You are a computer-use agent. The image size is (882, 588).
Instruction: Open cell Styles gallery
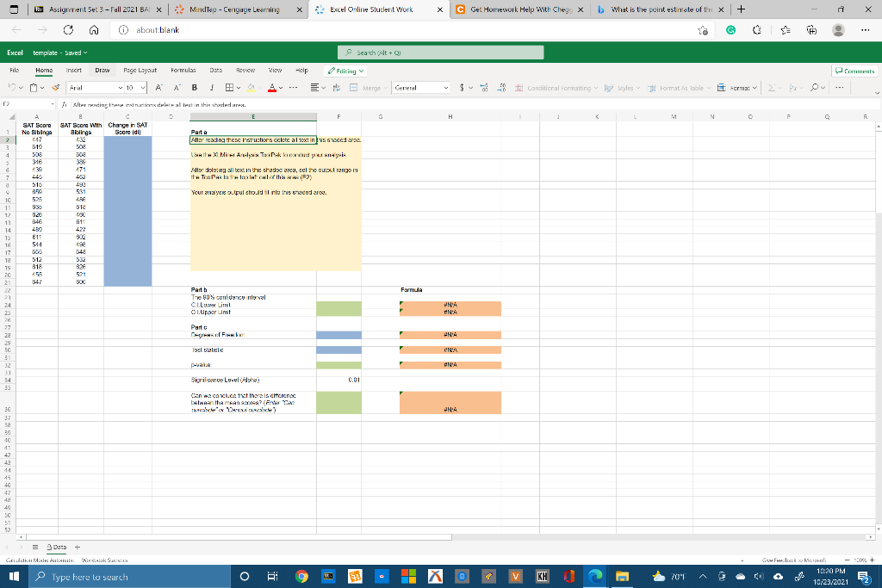point(623,88)
